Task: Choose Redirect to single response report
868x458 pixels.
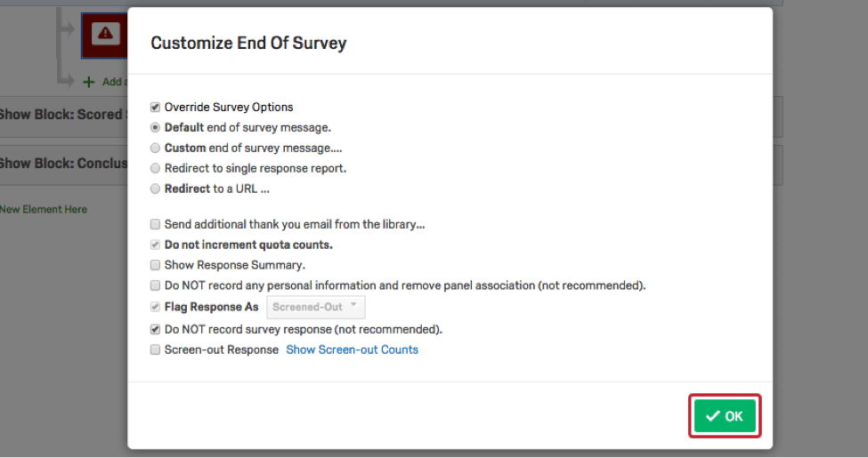Action: 156,169
